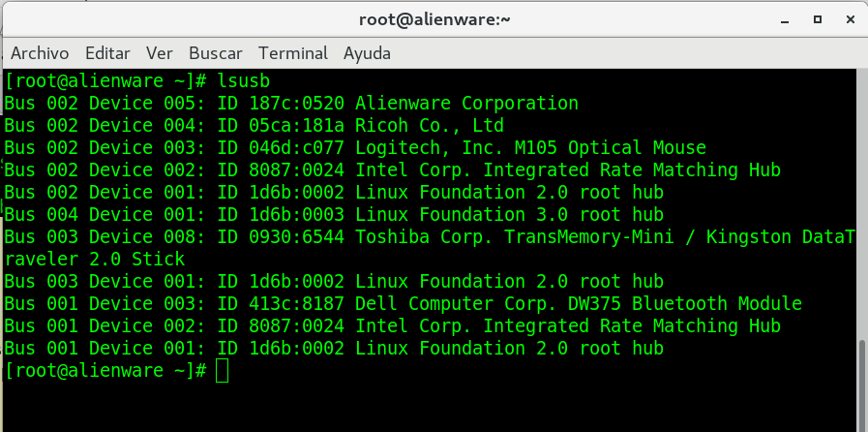
Task: Open the Ayuda help menu
Action: pos(367,52)
